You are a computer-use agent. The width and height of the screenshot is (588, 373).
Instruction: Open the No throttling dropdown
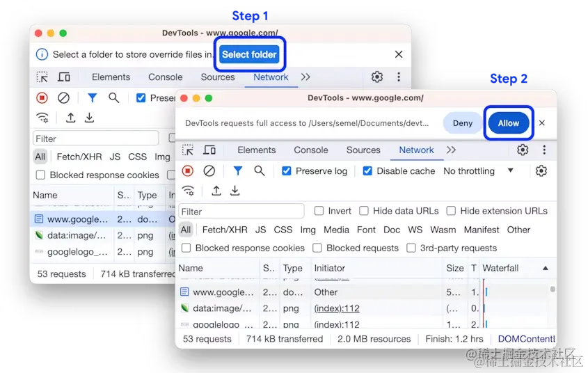coord(479,171)
